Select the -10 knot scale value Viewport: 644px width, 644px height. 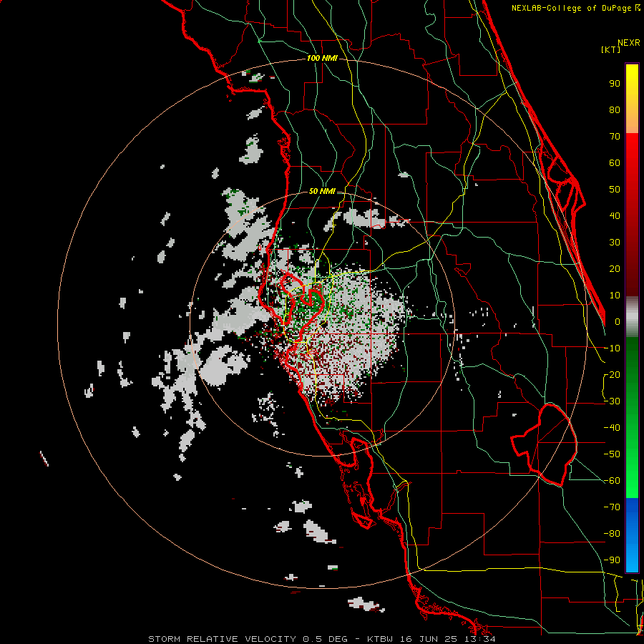click(612, 348)
